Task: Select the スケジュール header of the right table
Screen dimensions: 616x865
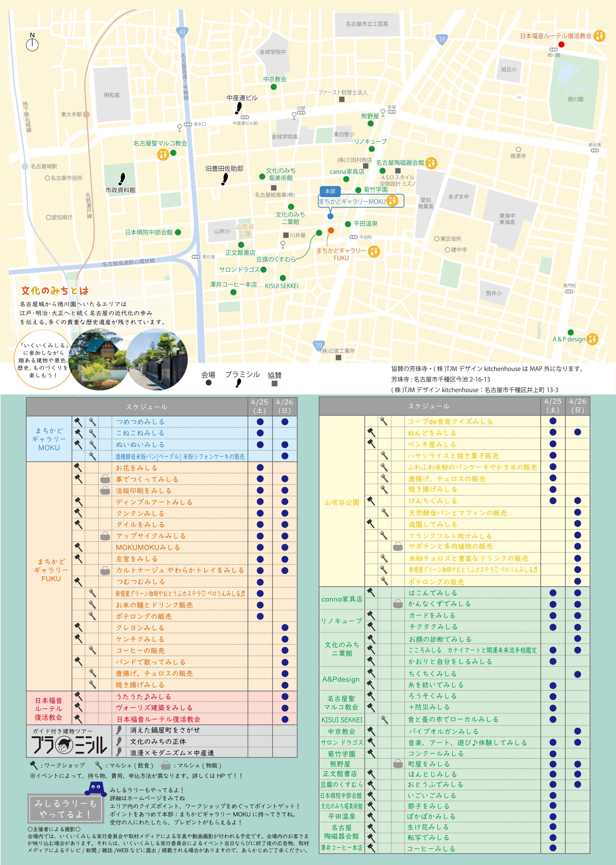Action: pos(429,406)
